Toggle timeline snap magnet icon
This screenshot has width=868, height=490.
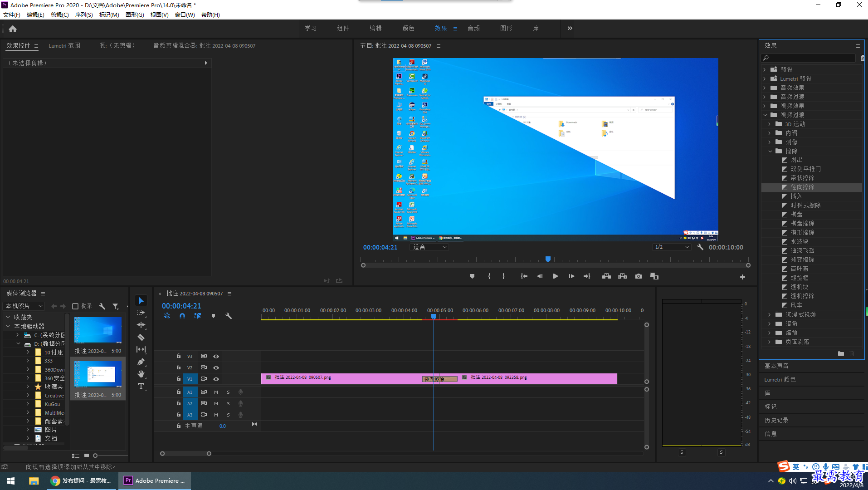[x=182, y=316]
